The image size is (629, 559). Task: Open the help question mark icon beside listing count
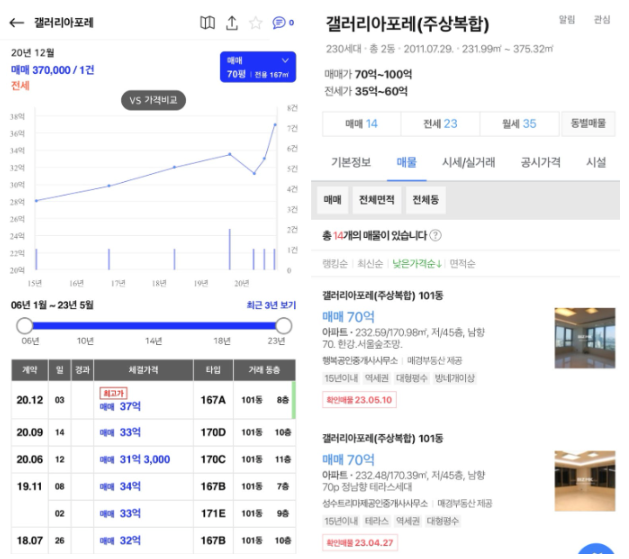(435, 235)
